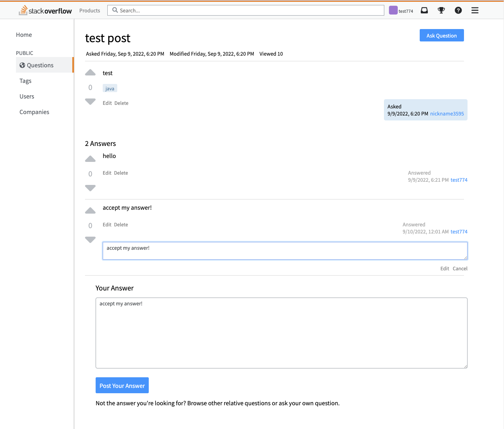The height and width of the screenshot is (429, 504).
Task: Click the globe icon beside Questions
Action: click(22, 65)
